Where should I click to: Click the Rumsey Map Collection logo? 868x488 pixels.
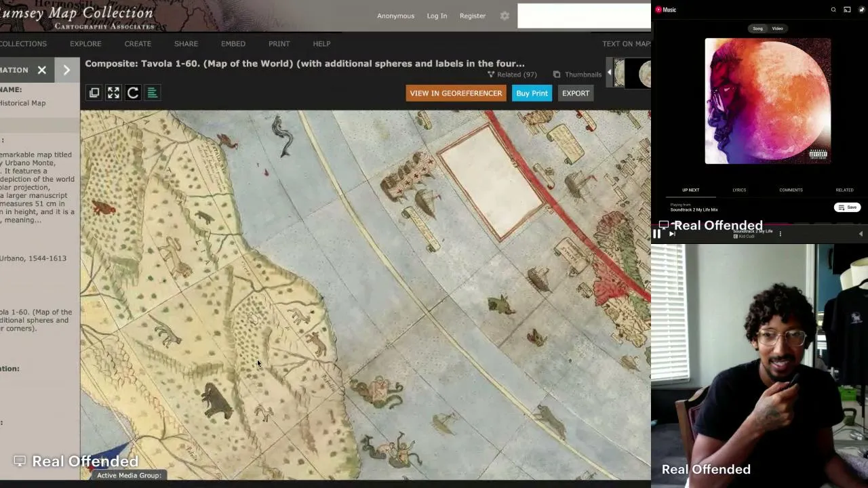[77, 16]
